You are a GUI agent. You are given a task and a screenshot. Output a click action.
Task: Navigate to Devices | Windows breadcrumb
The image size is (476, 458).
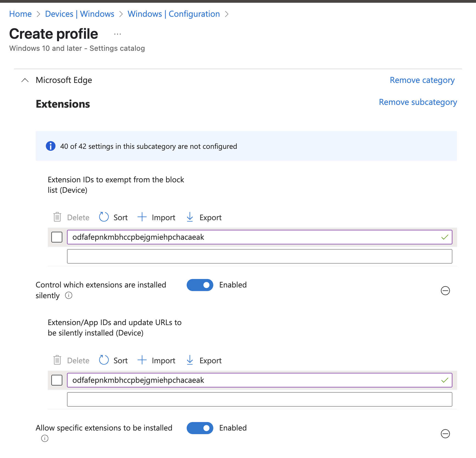point(80,14)
